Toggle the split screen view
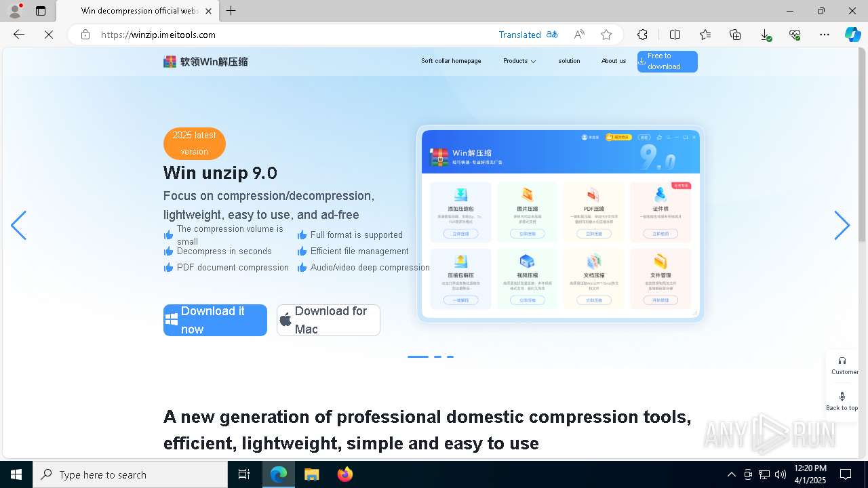 click(675, 35)
